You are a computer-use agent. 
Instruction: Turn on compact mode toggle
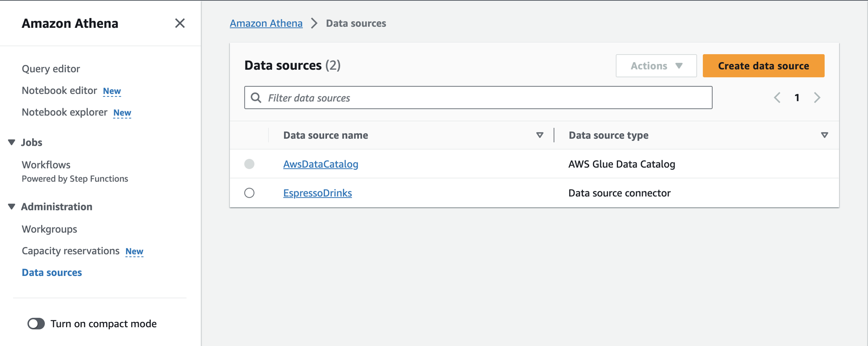point(36,324)
